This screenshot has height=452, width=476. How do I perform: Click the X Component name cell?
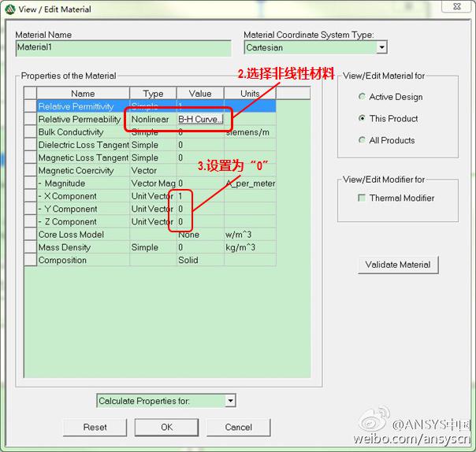[x=83, y=196]
